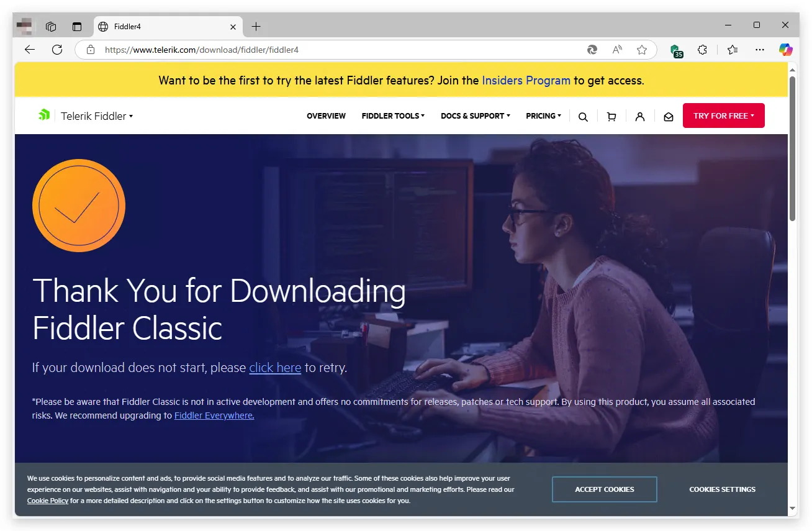View site information via the lock icon
The image size is (812, 531).
tap(91, 50)
